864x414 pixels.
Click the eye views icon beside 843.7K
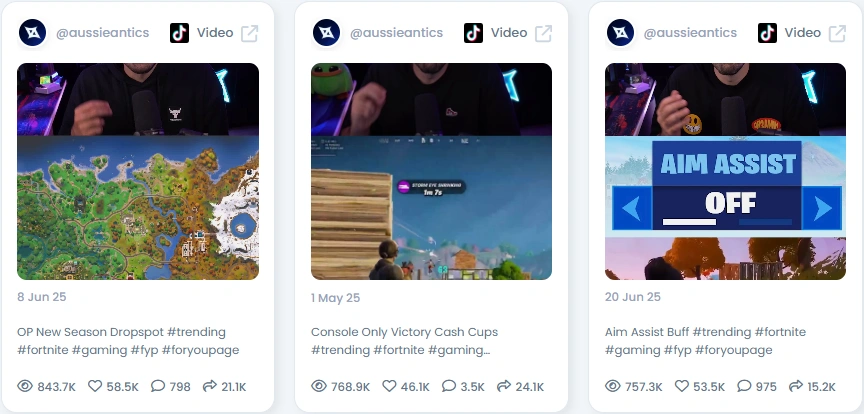(25, 386)
